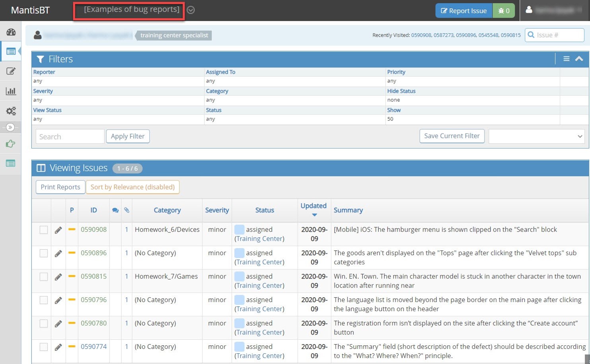Click the green list icon at sidebar bottom
This screenshot has height=364, width=590.
[x=11, y=163]
